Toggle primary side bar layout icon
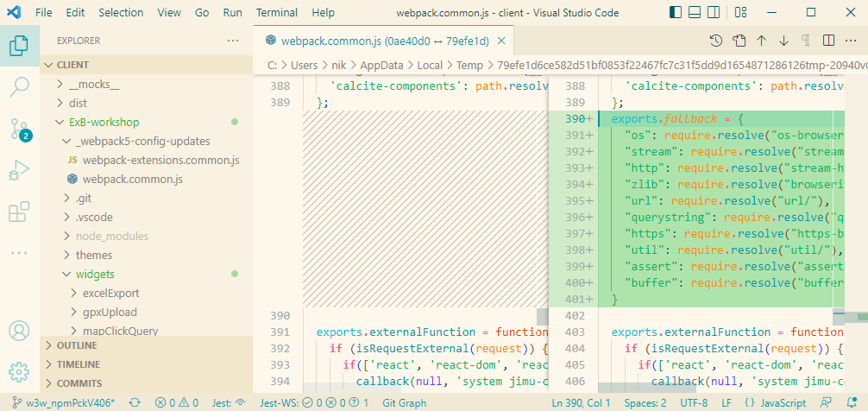868x411 pixels. [x=676, y=12]
